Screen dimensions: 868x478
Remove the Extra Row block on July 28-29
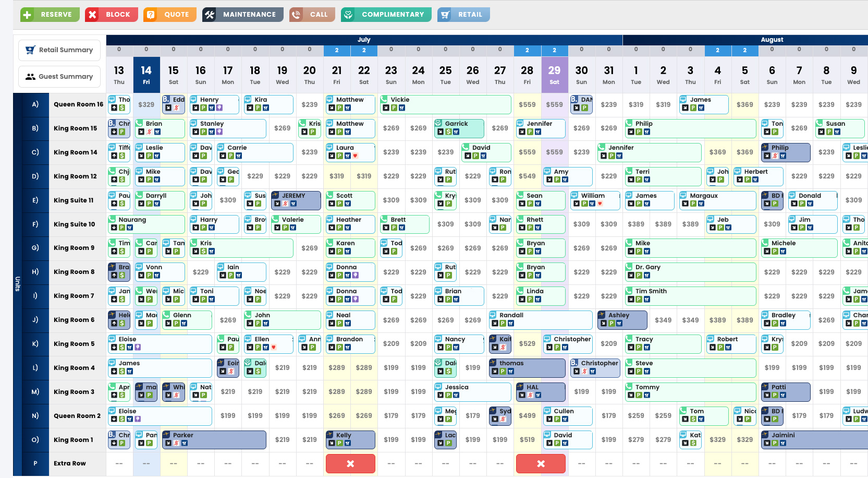pos(541,464)
